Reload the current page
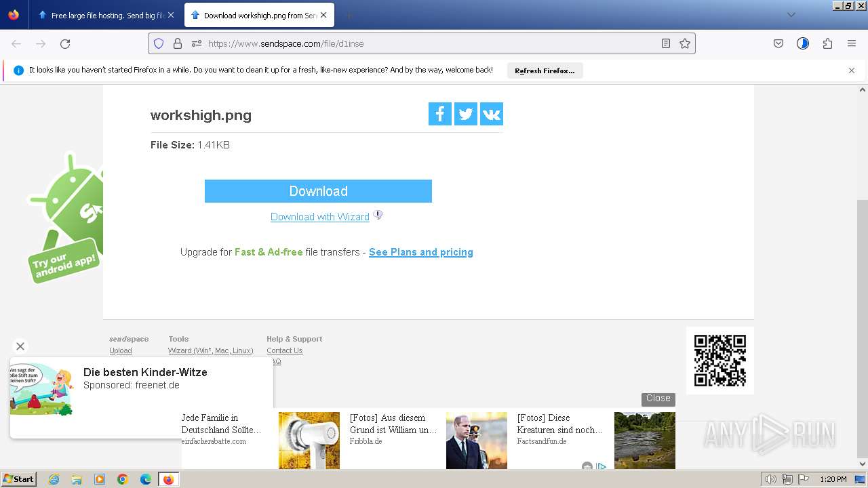868x488 pixels. point(65,43)
